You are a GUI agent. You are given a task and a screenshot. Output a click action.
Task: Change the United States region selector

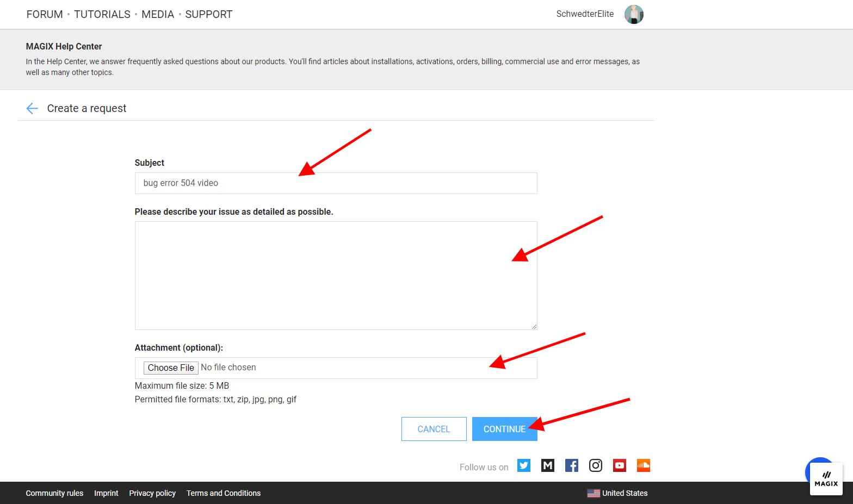coord(617,493)
